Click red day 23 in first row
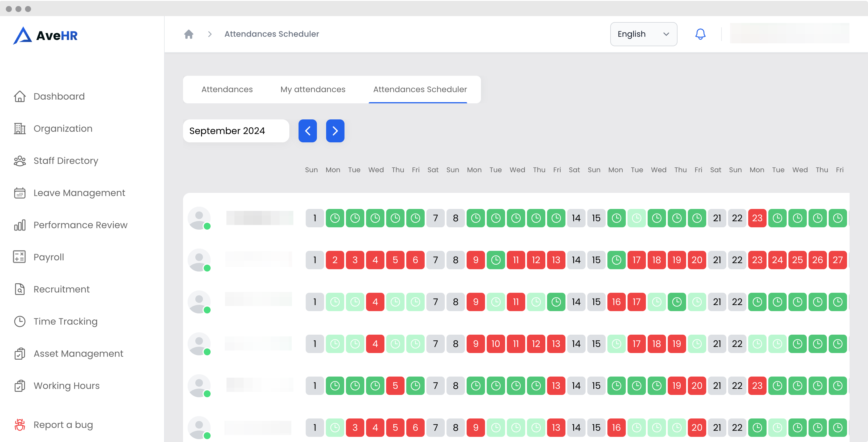Screen dimensions: 868x442 click(757, 218)
